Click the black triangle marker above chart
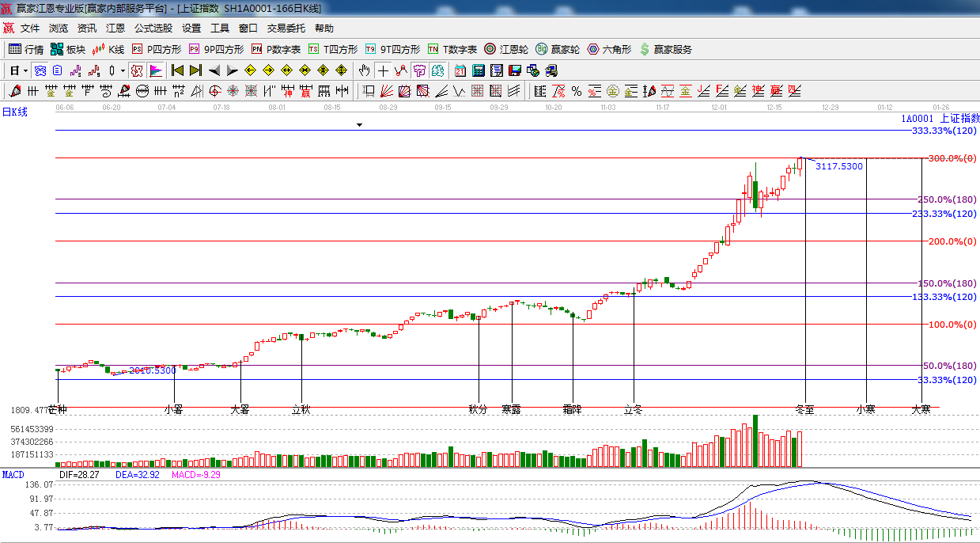The image size is (980, 543). click(x=359, y=125)
